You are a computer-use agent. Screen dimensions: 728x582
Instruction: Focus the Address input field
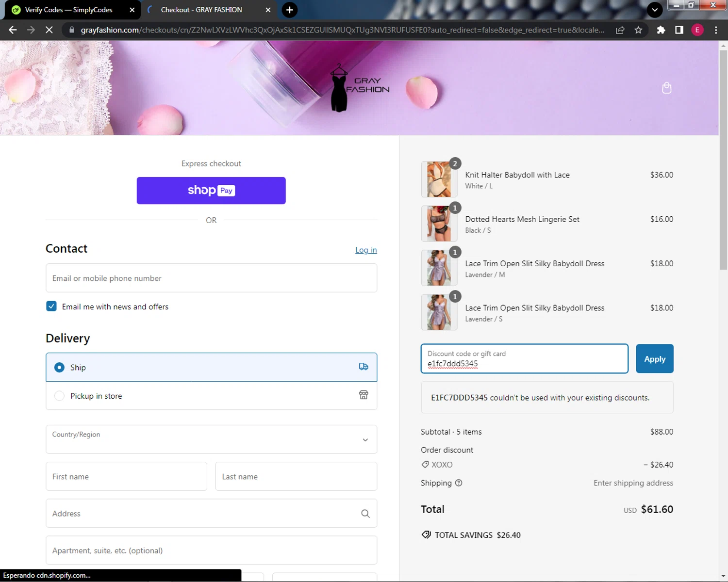211,513
